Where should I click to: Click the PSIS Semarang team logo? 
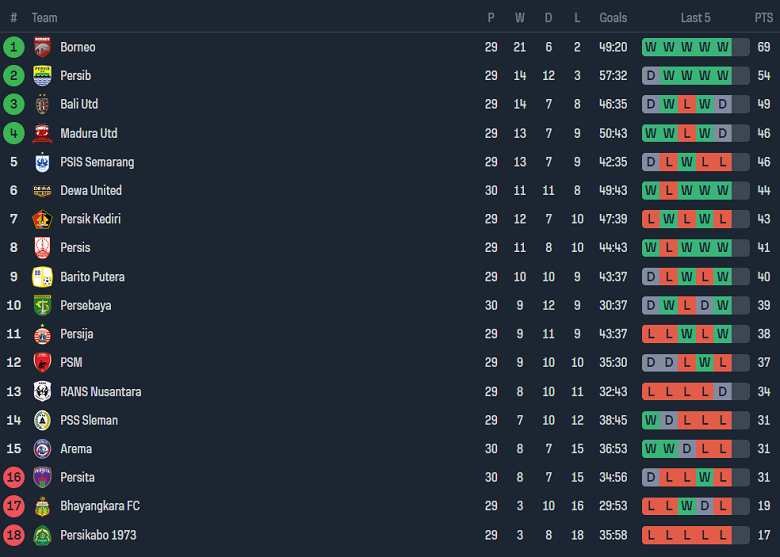pos(42,162)
